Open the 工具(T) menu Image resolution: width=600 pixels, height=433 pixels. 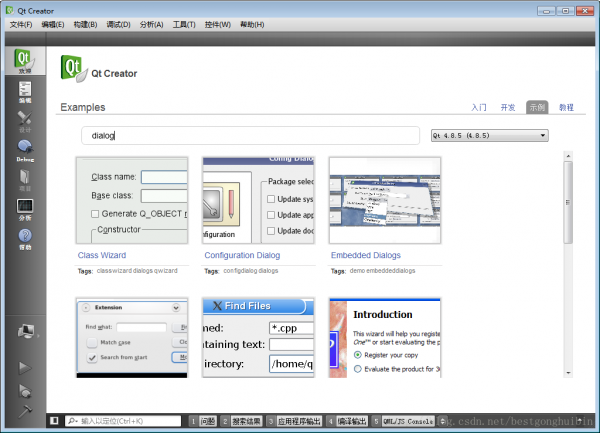184,24
